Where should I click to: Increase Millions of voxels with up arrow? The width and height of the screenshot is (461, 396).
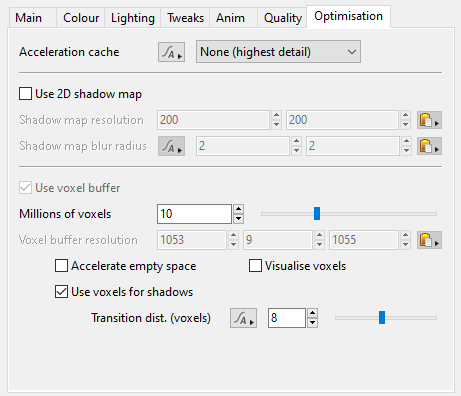238,210
